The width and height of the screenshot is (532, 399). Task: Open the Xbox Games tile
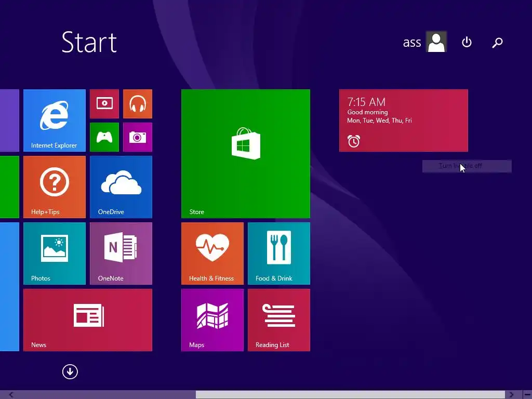[x=104, y=137]
